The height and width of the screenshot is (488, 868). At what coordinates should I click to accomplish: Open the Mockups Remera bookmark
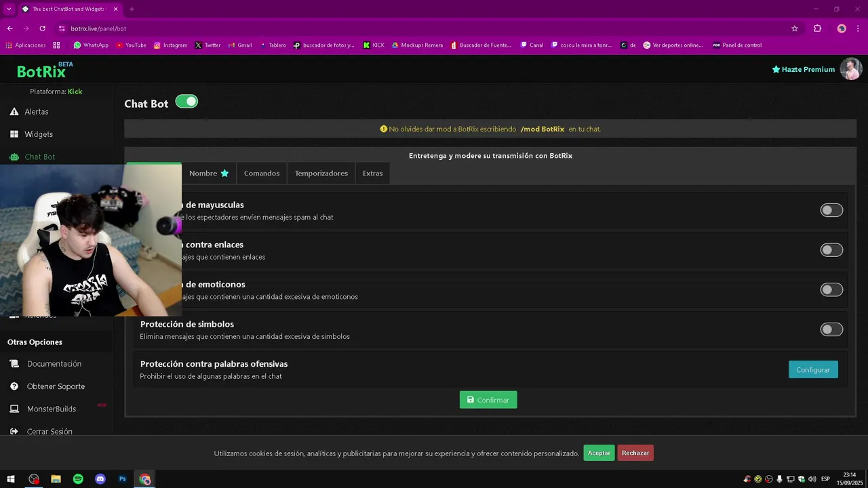417,45
